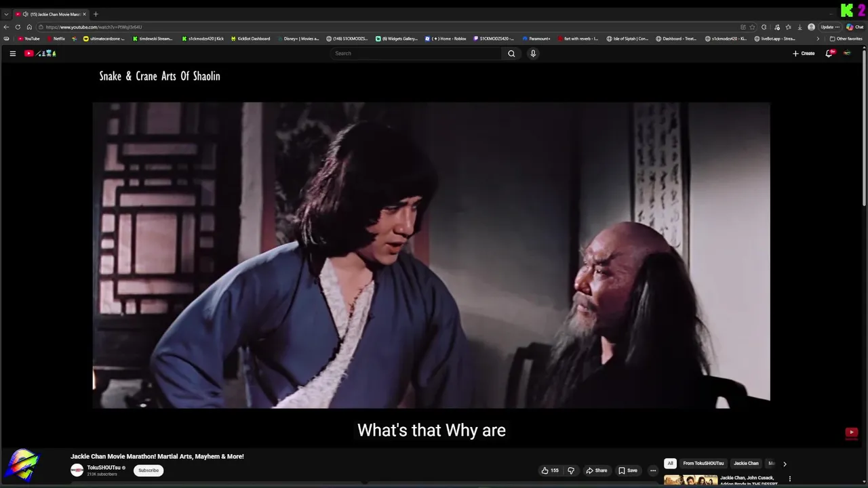
Task: Go back with the browser back arrow
Action: point(6,27)
